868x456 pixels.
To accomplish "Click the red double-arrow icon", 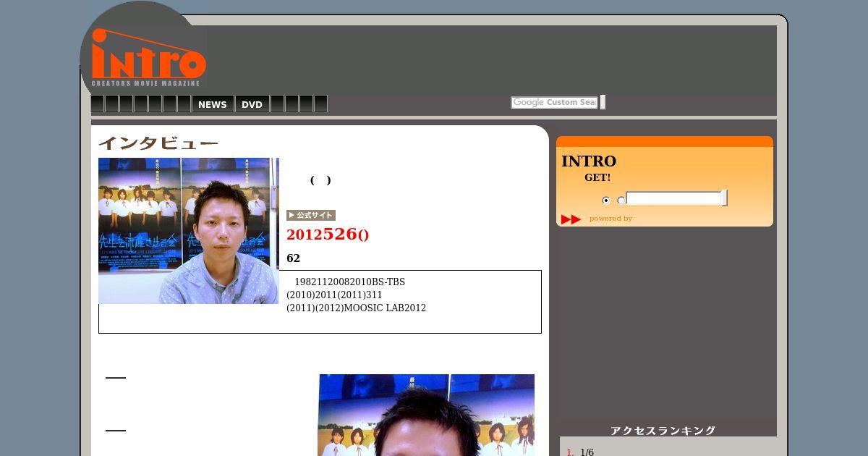I will click(571, 219).
